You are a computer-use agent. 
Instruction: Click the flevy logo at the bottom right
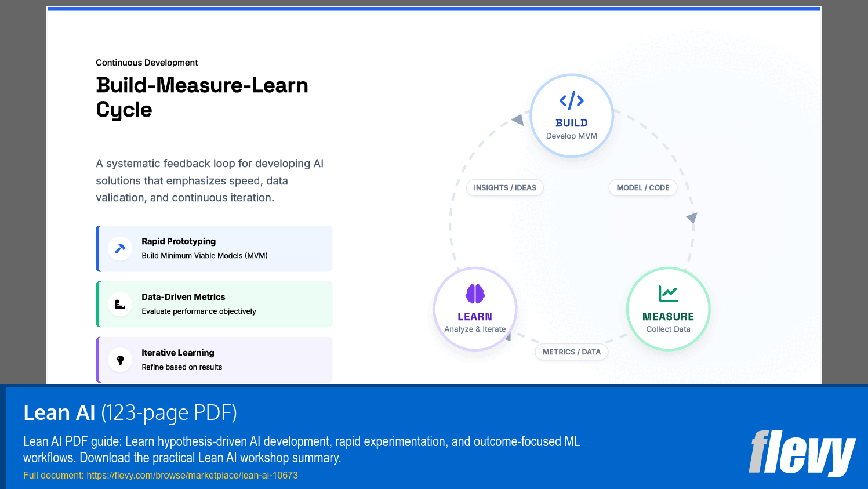point(803,455)
